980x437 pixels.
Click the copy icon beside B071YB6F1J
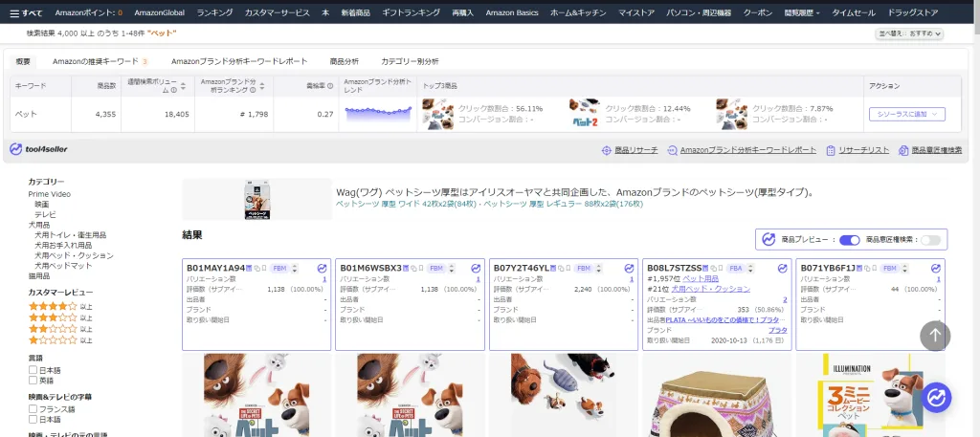pos(867,269)
